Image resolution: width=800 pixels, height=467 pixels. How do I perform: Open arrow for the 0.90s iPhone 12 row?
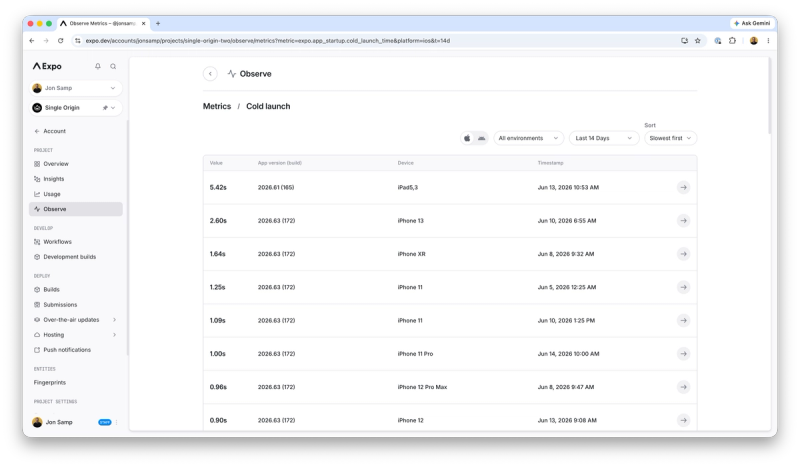pyautogui.click(x=683, y=420)
